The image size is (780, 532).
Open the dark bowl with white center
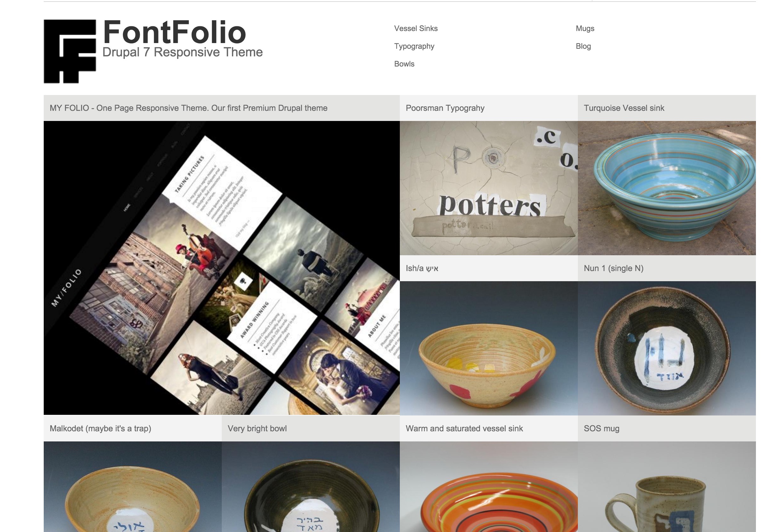[x=667, y=348]
